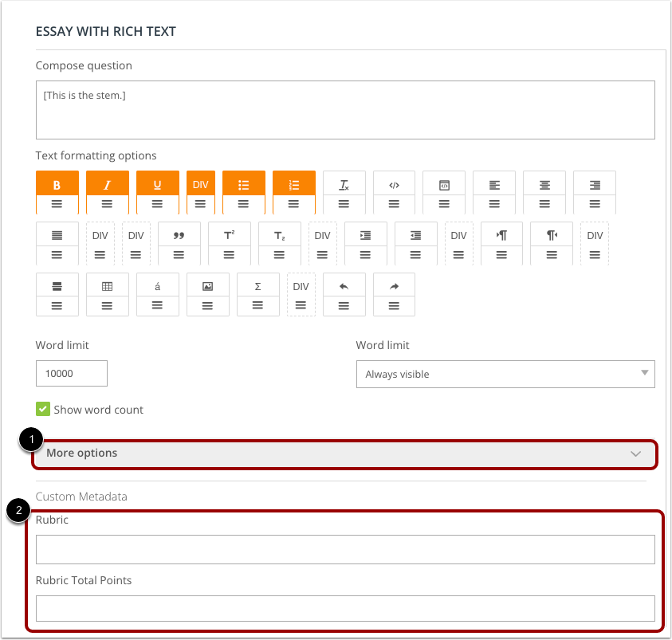Enable the undo formatting option

(x=344, y=285)
